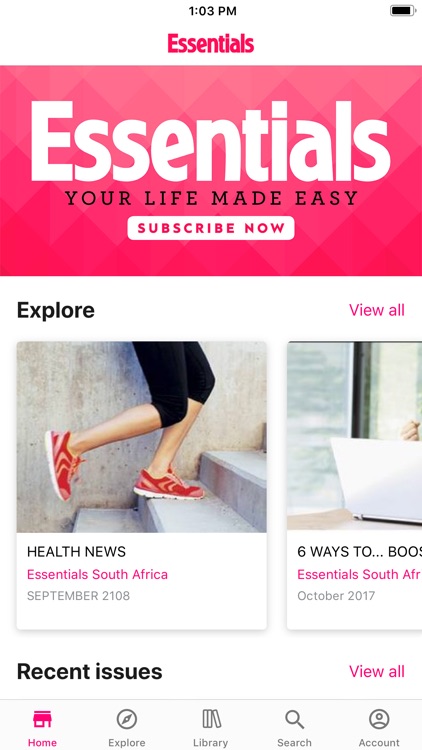
Task: Open the 6 Ways To... article title
Action: 359,552
